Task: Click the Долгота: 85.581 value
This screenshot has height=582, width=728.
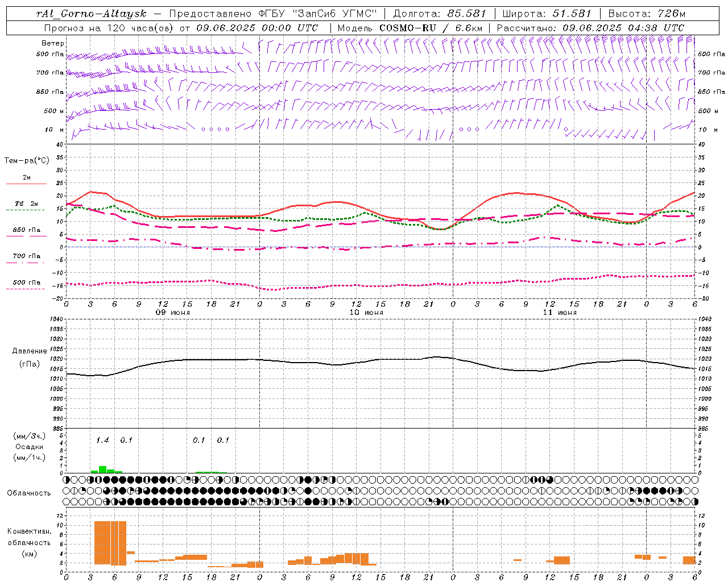Action: (x=440, y=14)
